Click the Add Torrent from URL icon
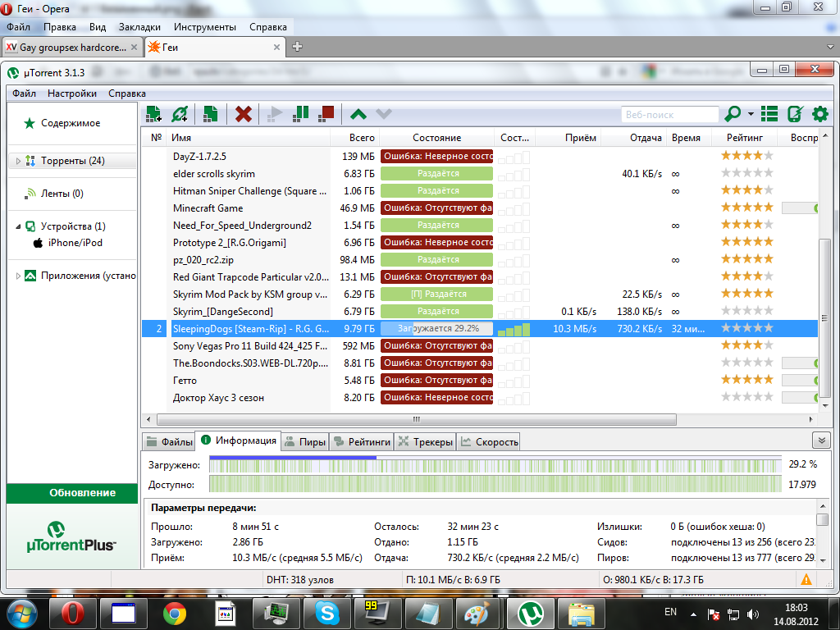Screen dimensions: 840x630 click(x=180, y=113)
